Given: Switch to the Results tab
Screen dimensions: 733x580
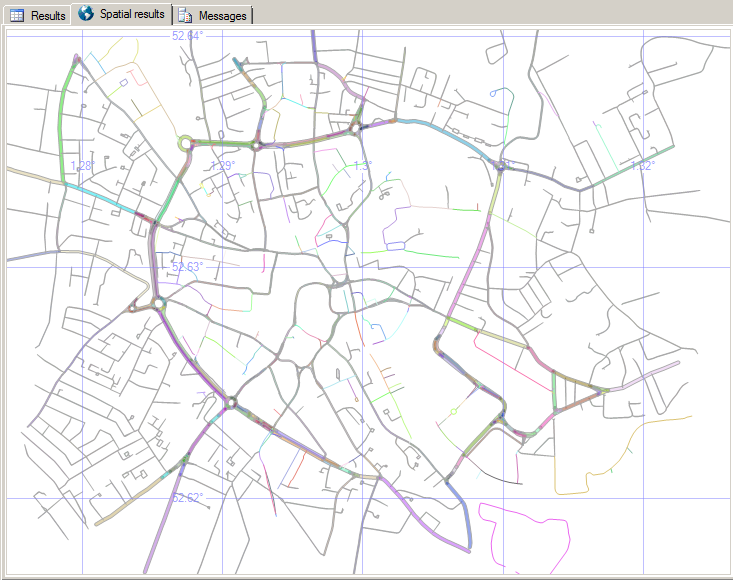Looking at the screenshot, I should coord(47,16).
